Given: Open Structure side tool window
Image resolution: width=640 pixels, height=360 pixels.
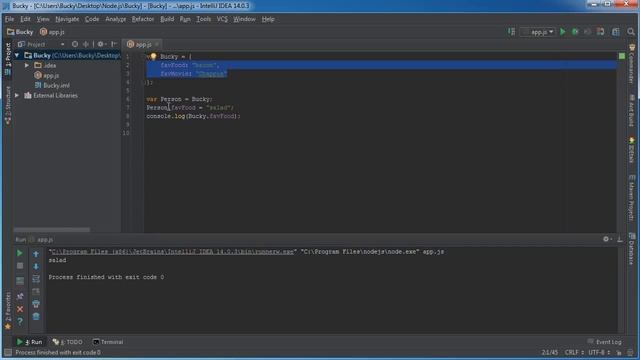Looking at the screenshot, I should pyautogui.click(x=8, y=105).
